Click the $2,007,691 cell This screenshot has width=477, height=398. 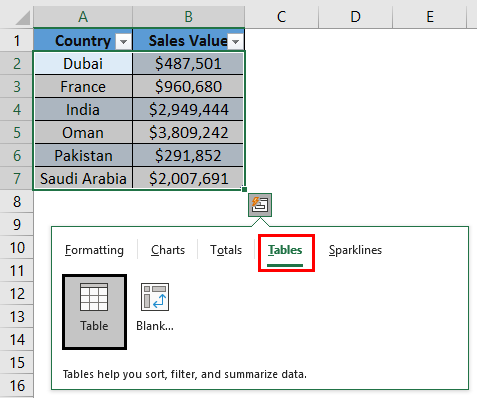pos(188,179)
